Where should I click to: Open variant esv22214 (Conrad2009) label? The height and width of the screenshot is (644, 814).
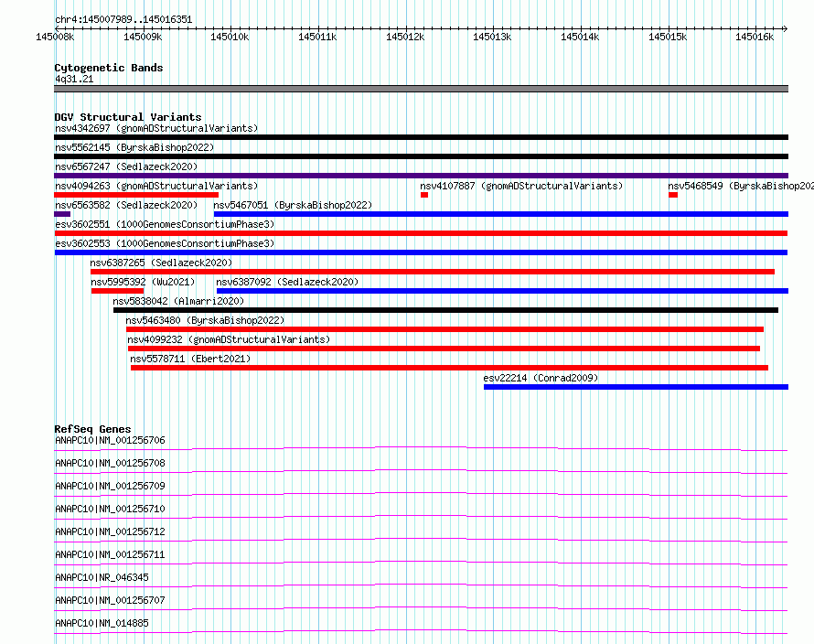pyautogui.click(x=541, y=378)
